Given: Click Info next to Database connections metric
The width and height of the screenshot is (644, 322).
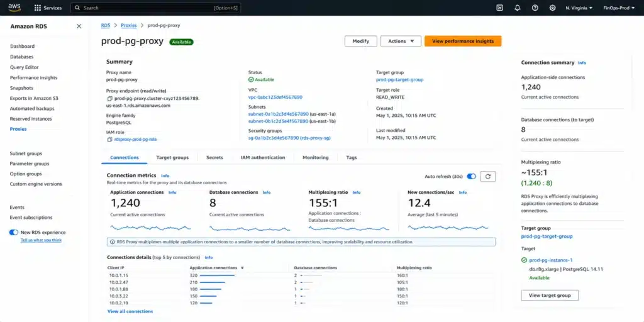Looking at the screenshot, I should [267, 192].
